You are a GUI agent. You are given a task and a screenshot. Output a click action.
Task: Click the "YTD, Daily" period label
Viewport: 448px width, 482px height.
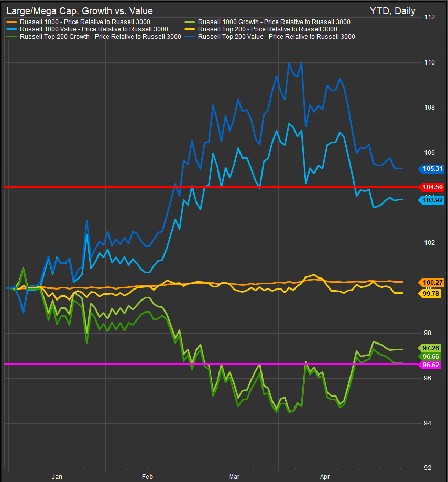pyautogui.click(x=392, y=11)
